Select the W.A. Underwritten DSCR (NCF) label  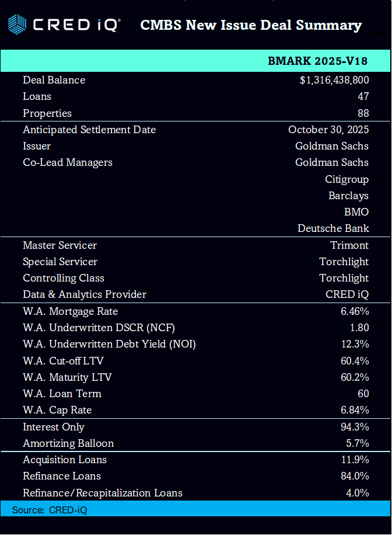[99, 328]
